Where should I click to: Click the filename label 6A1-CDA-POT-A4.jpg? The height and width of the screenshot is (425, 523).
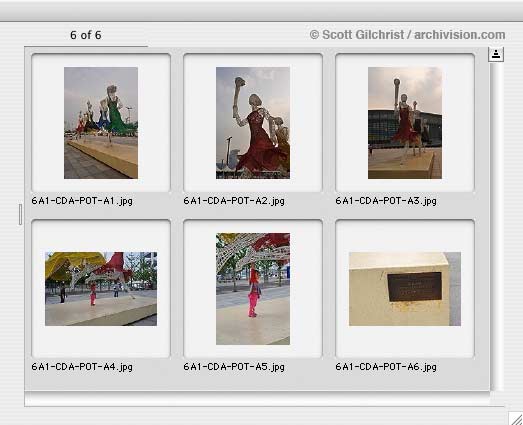tap(82, 367)
